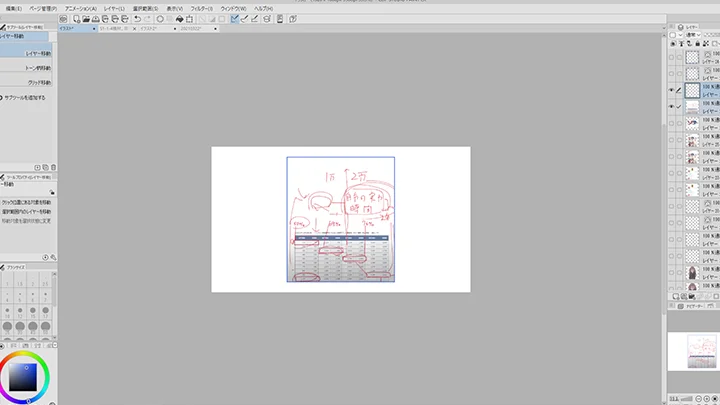The image size is (720, 405).
Task: Hide the layer marked with checkmark
Action: point(671,107)
